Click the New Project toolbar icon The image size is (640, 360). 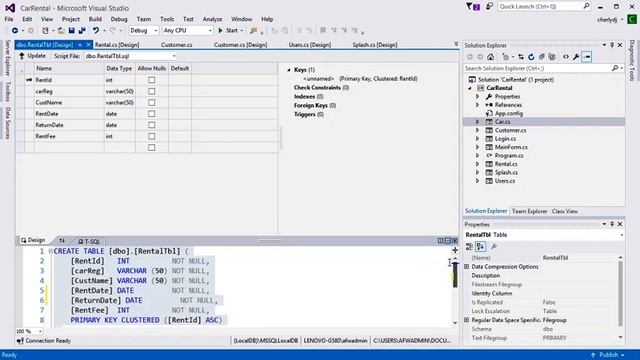45,31
